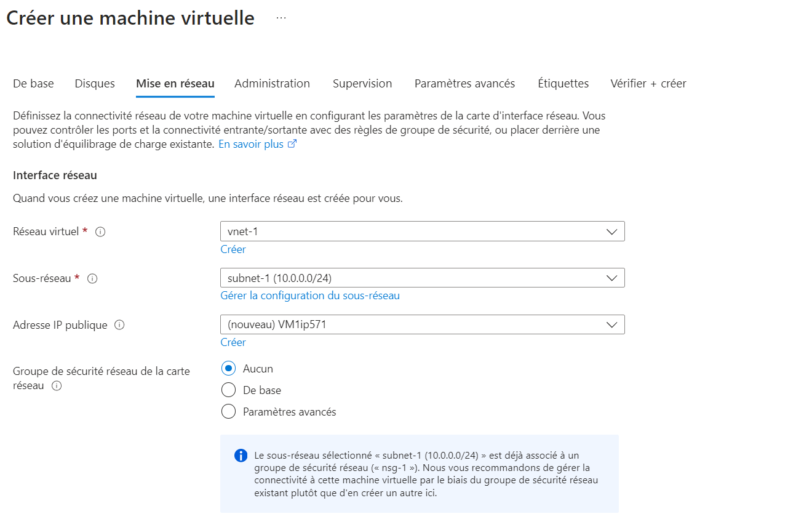
Task: Click info icon beside Sous-réseau label
Action: coord(92,278)
